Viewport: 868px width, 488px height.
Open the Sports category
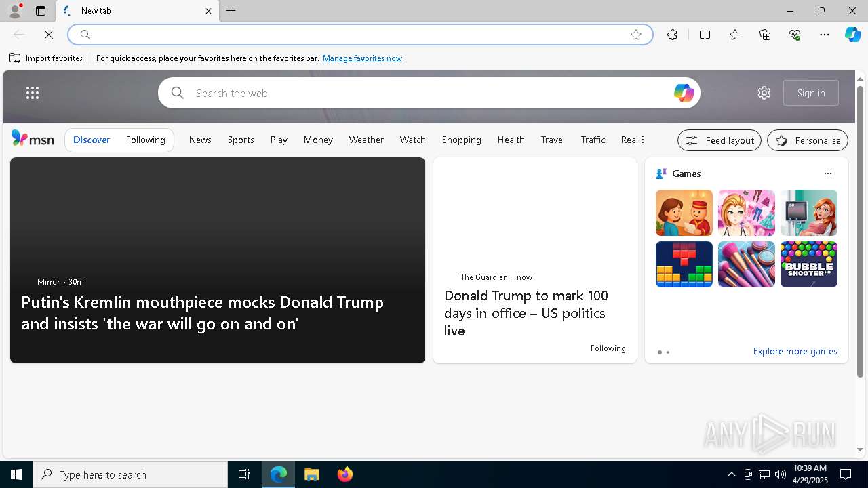241,140
